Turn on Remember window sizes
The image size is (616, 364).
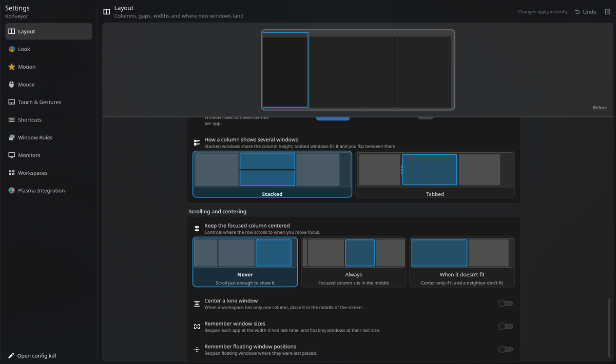click(x=506, y=326)
